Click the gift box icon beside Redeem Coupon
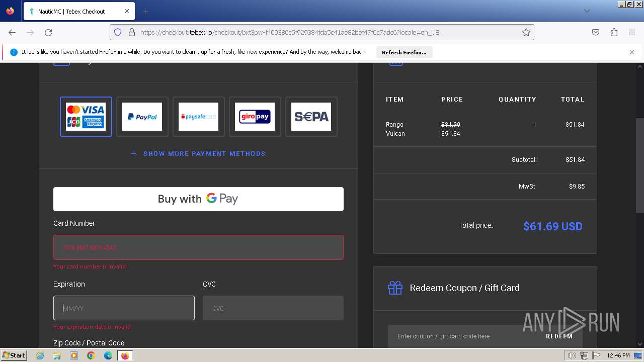644x362 pixels. tap(395, 288)
